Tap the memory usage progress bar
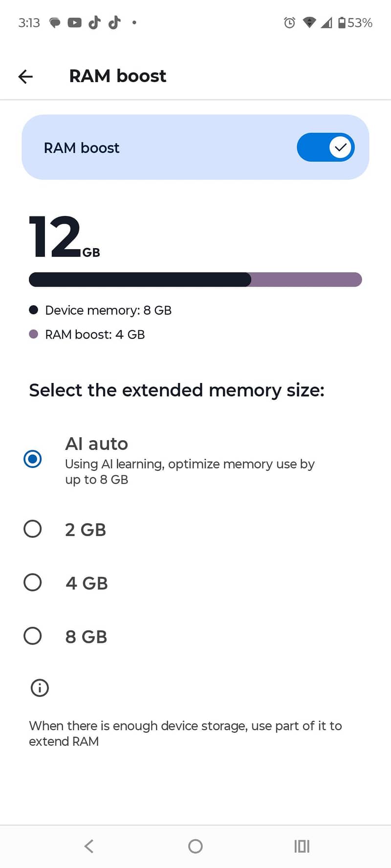This screenshot has width=391, height=868. (195, 279)
